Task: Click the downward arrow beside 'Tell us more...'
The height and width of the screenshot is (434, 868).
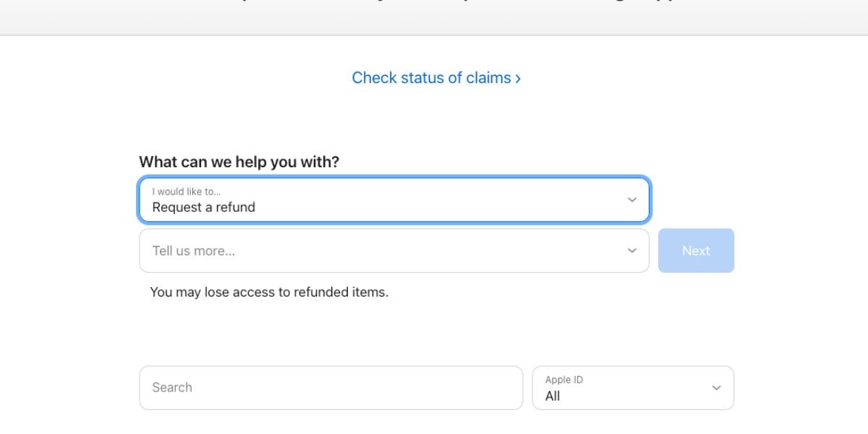Action: point(631,250)
